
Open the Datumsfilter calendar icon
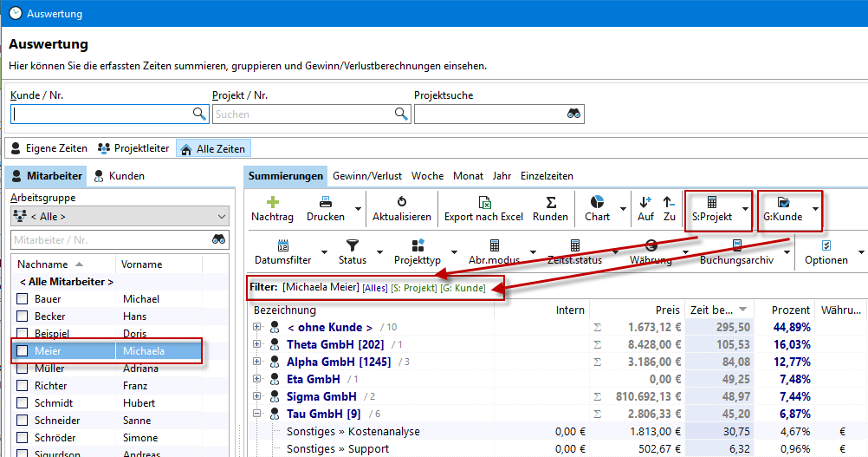point(282,245)
